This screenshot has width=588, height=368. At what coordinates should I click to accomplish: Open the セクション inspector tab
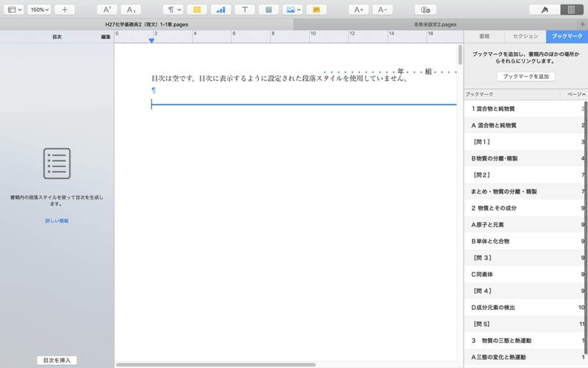[526, 36]
